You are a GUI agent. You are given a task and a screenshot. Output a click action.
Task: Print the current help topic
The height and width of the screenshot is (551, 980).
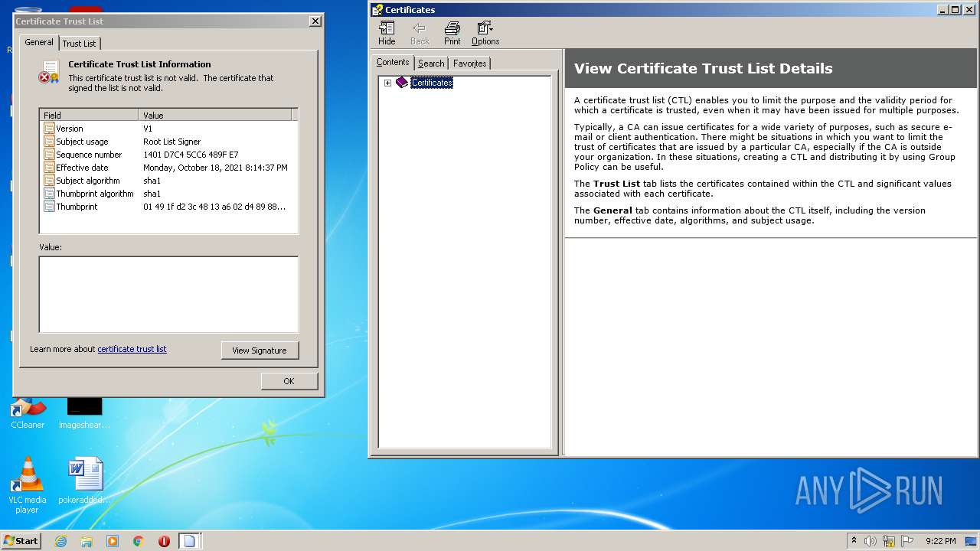pos(452,33)
